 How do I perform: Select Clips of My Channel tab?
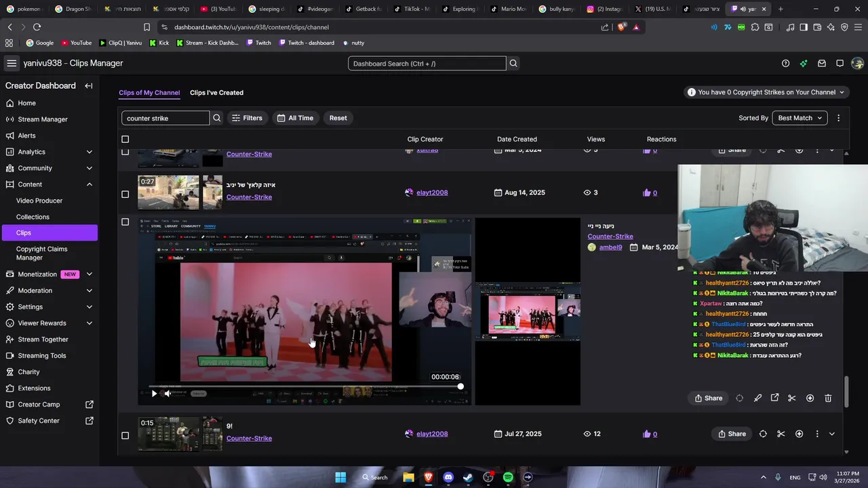click(x=149, y=93)
